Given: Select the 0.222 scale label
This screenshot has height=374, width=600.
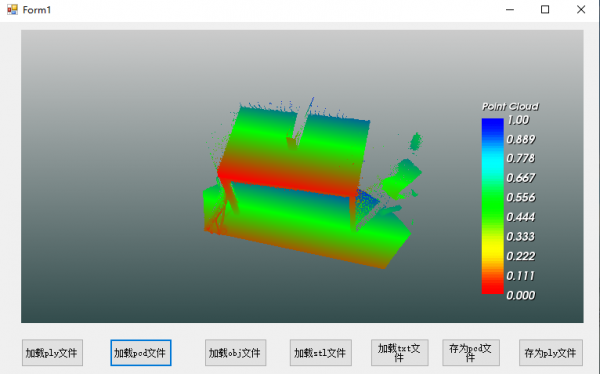Looking at the screenshot, I should pyautogui.click(x=520, y=256).
